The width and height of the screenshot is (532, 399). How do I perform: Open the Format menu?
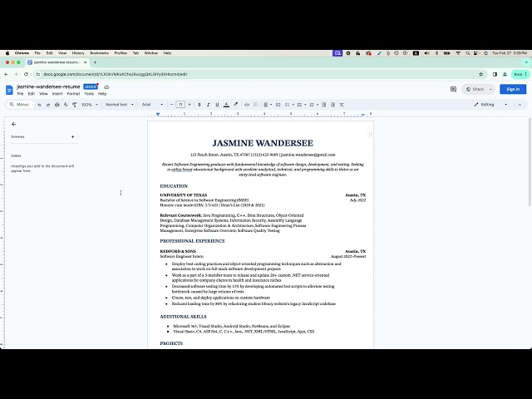[73, 94]
